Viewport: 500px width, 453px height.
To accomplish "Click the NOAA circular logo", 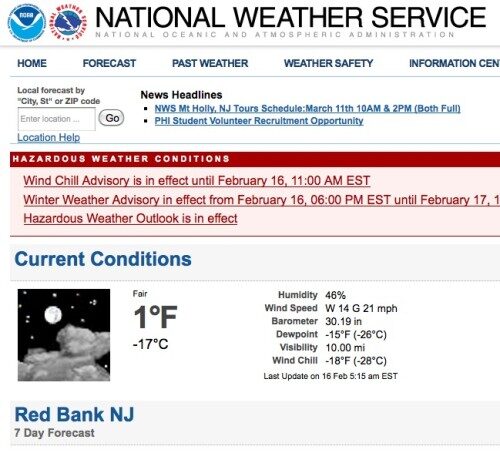I will point(27,23).
